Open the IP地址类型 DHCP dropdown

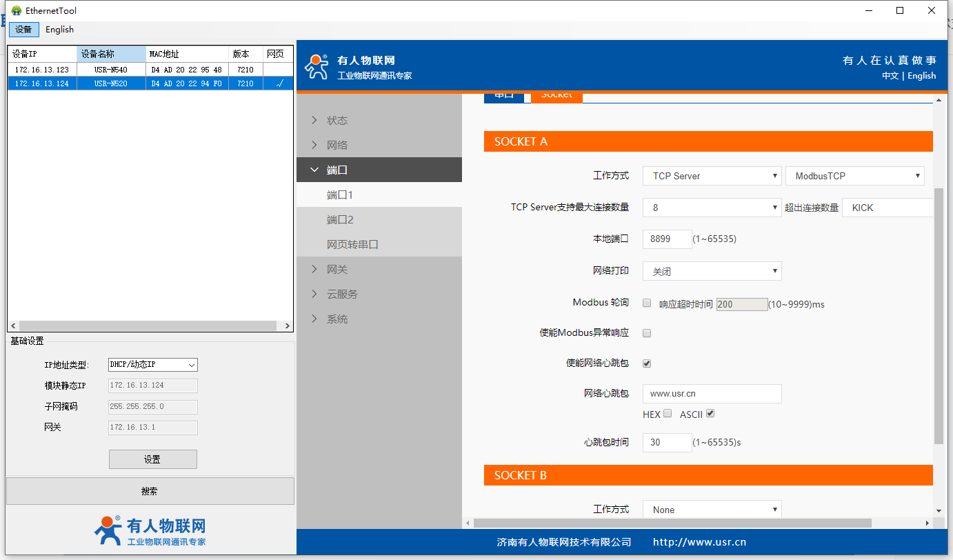[153, 365]
